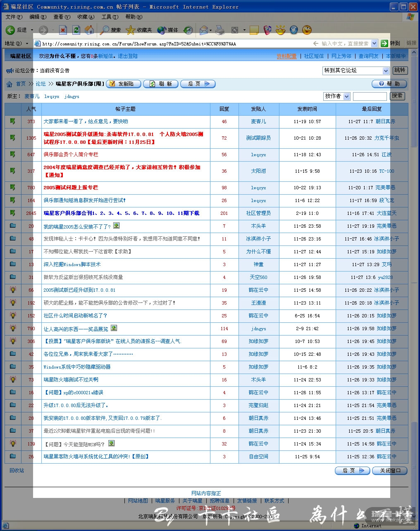The width and height of the screenshot is (420, 531).
Task: Click the house icon beside 首页 breadcrumb
Action: [9, 84]
